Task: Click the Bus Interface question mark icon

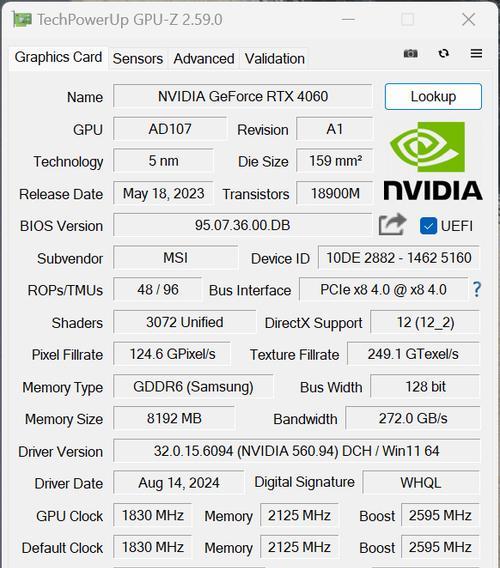Action: pyautogui.click(x=477, y=289)
